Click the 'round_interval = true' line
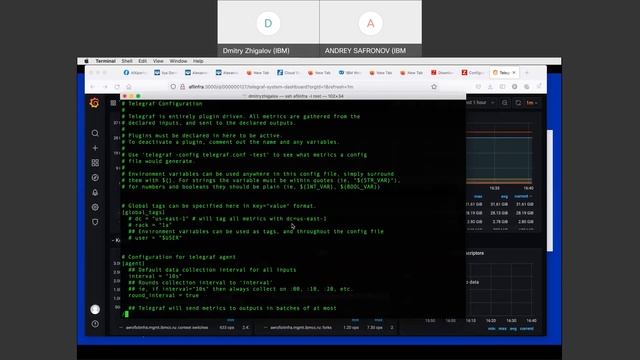Screen dimensions: 640x360 (163, 295)
